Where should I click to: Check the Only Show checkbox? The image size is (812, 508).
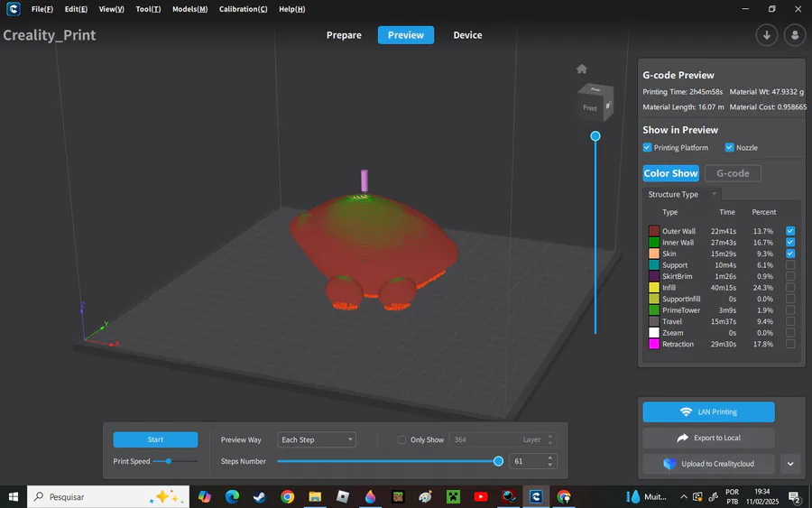(x=401, y=439)
